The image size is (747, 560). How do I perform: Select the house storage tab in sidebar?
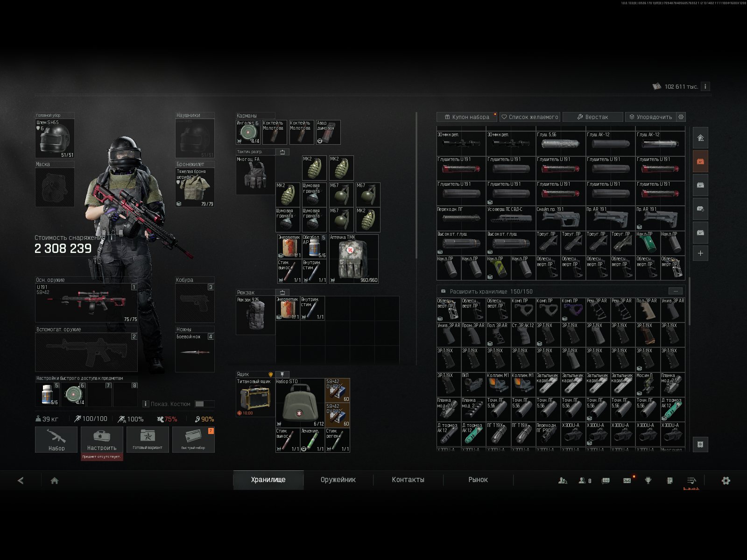[x=700, y=138]
